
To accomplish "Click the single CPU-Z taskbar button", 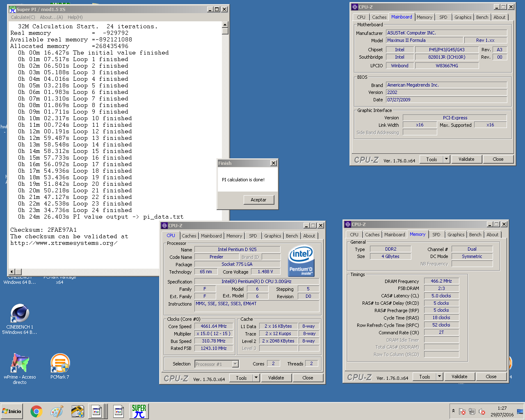I will tap(119, 411).
